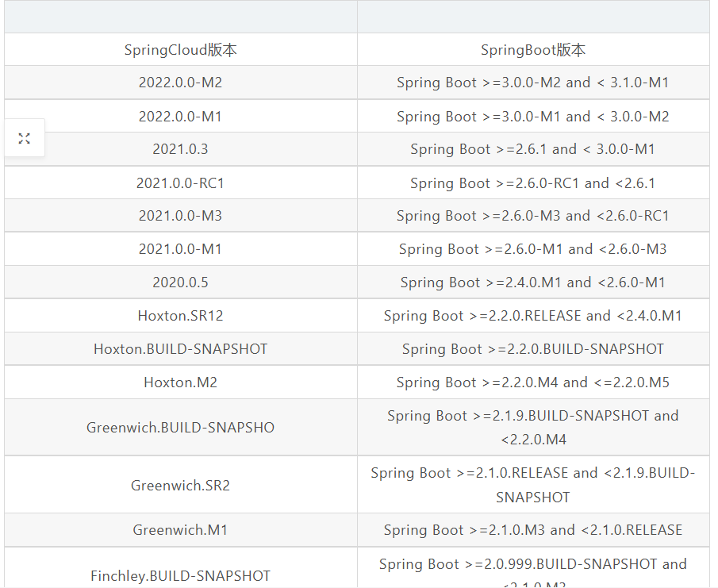Viewport: 718px width, 588px height.
Task: Click the fullscreen collapse arrows icon
Action: coord(25,138)
